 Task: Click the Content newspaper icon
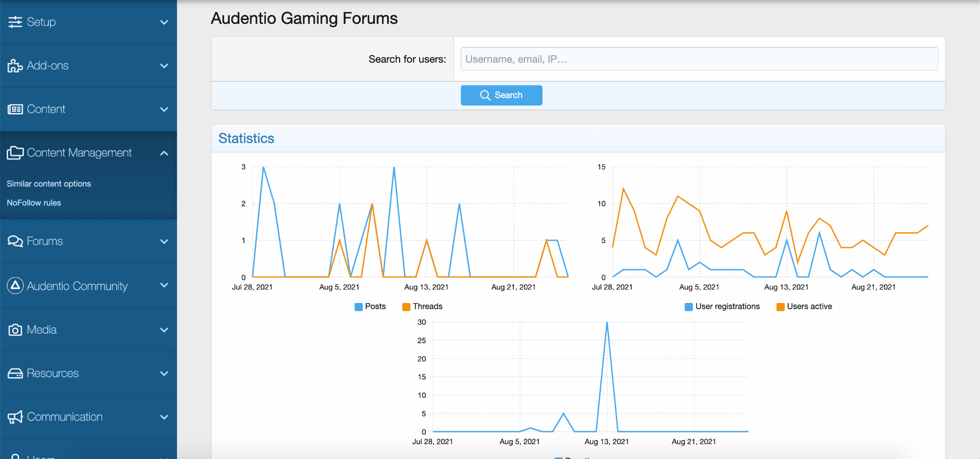(15, 110)
